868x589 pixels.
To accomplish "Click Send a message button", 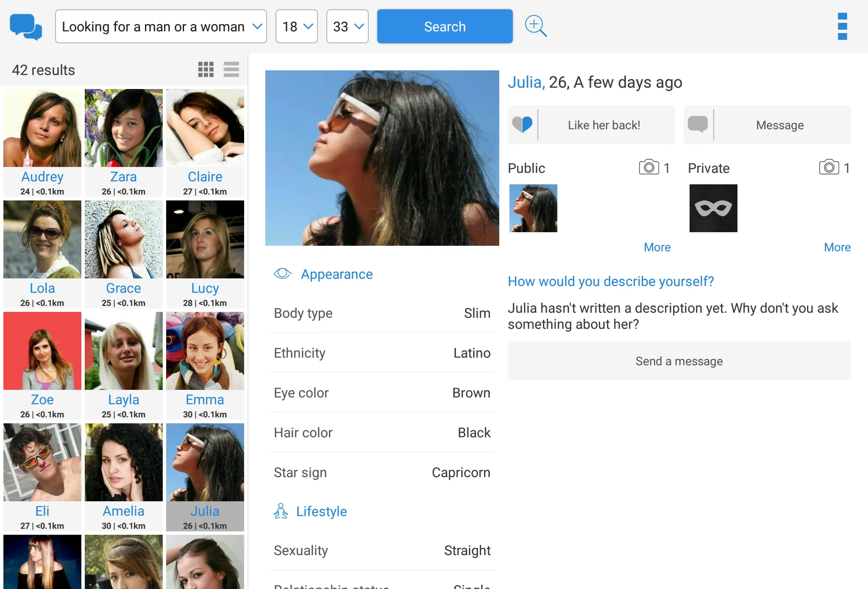I will click(x=679, y=361).
